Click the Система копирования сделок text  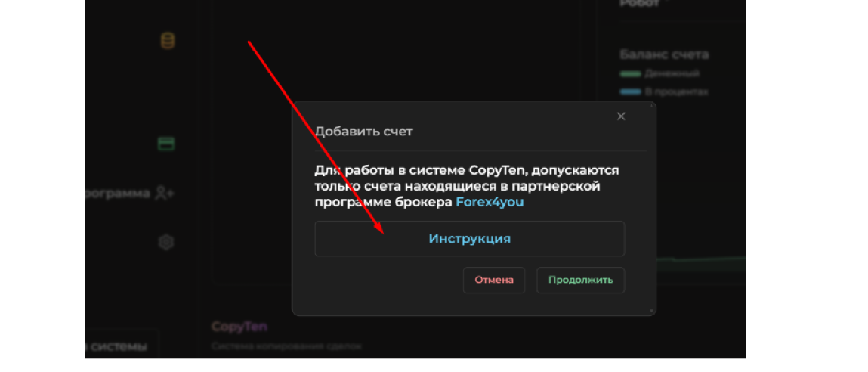coord(286,346)
